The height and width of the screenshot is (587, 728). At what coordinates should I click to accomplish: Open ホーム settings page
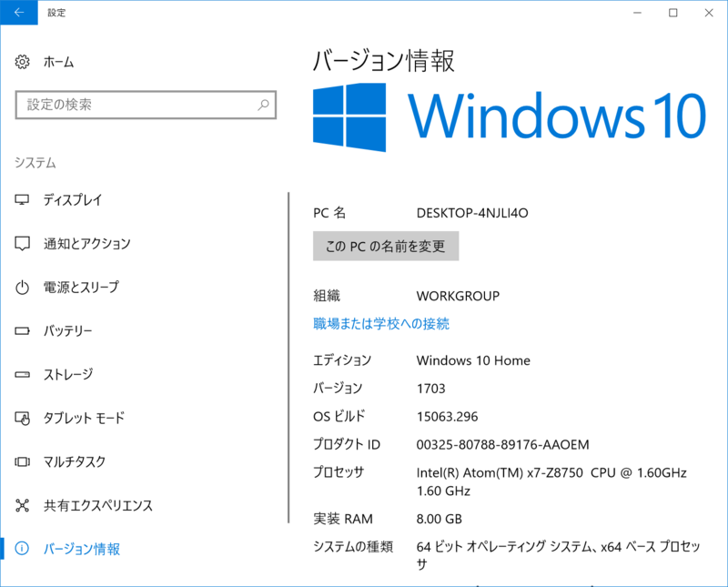pos(58,62)
